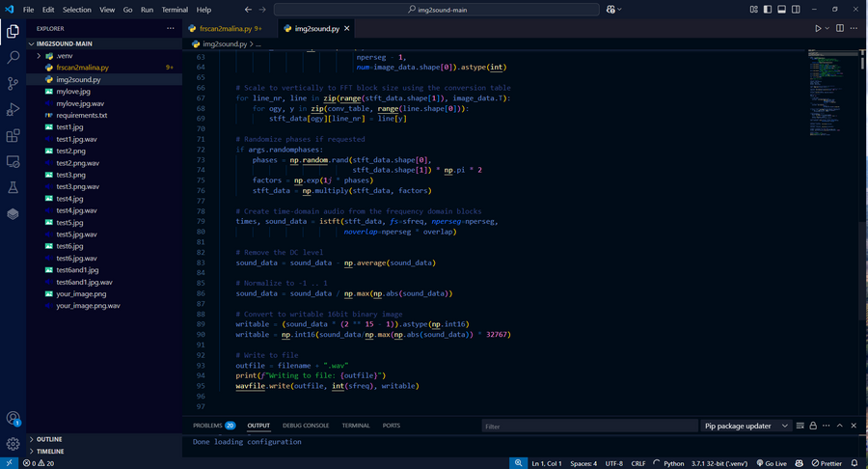This screenshot has width=868, height=469.
Task: Open Manage gear settings icon
Action: [x=14, y=444]
